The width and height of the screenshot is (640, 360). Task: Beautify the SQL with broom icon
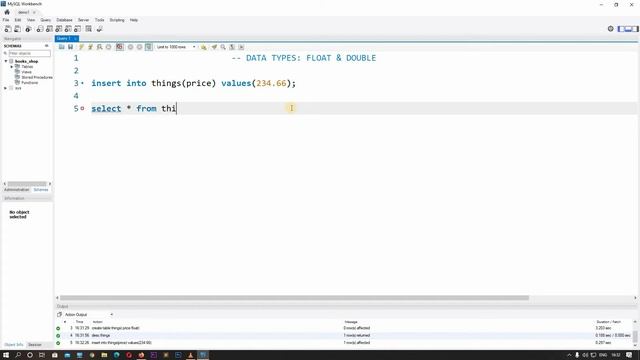(x=214, y=47)
